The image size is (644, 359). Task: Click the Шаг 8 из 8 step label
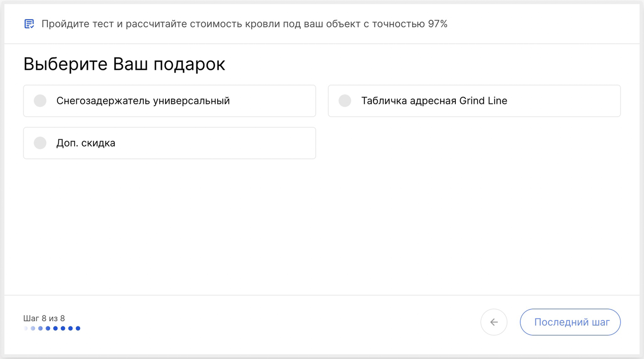pyautogui.click(x=44, y=318)
